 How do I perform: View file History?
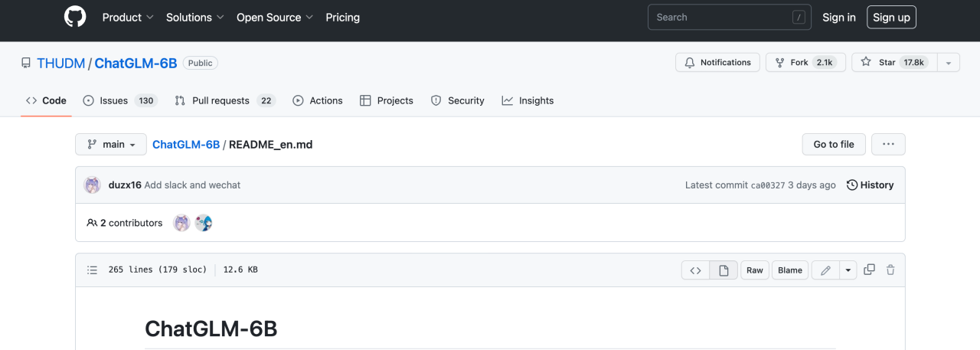870,185
